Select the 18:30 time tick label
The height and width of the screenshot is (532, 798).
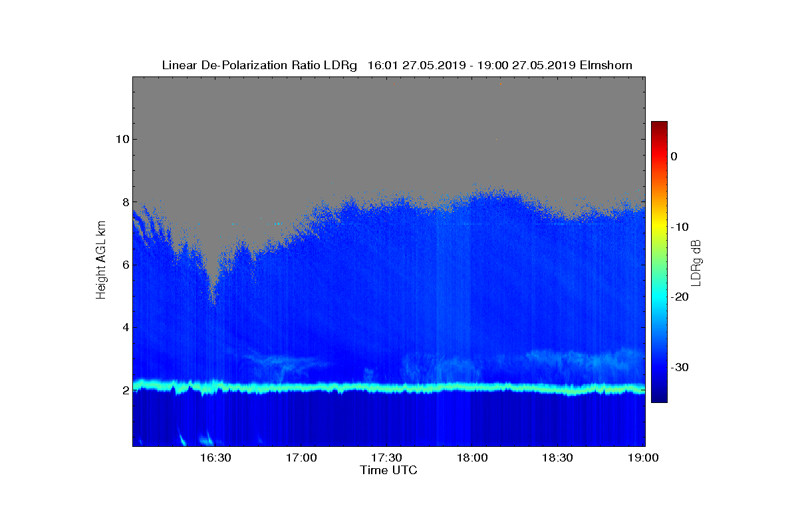[557, 458]
